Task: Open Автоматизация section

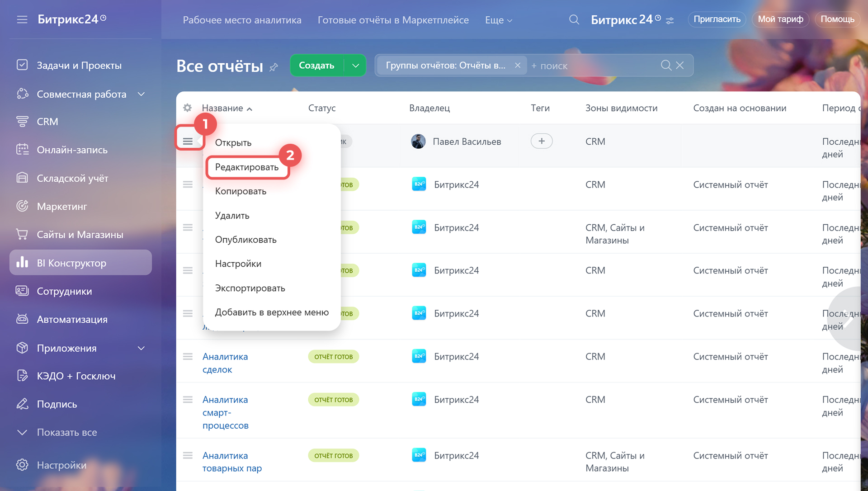Action: [x=72, y=319]
